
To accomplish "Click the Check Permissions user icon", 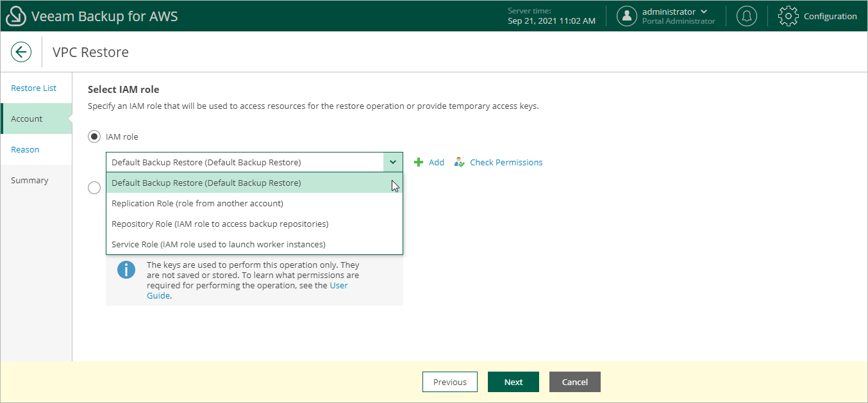I will click(460, 162).
